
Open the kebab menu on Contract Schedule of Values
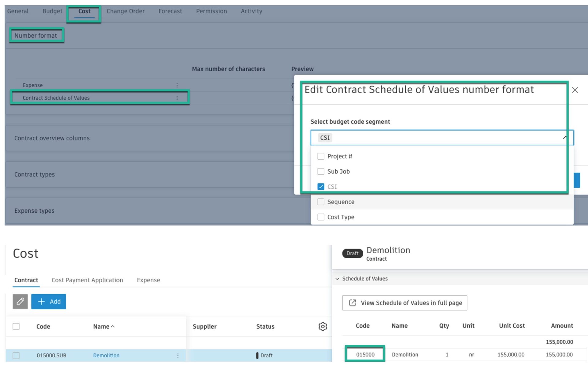coord(177,98)
